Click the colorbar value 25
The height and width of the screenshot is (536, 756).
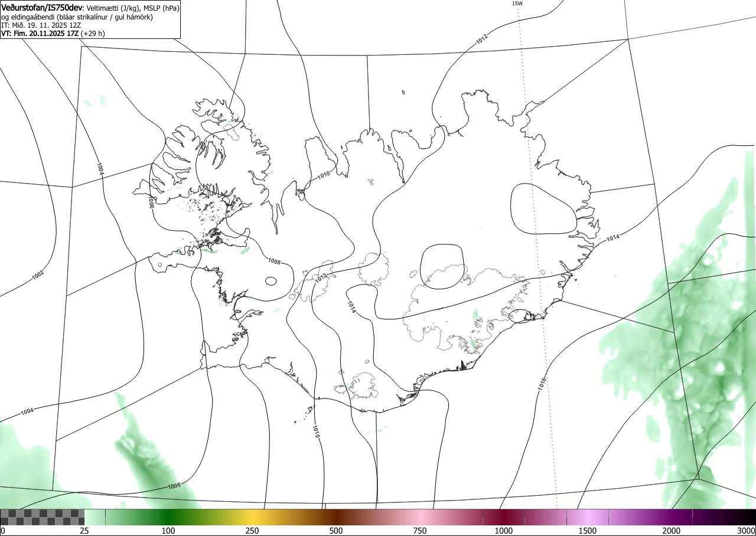[84, 531]
